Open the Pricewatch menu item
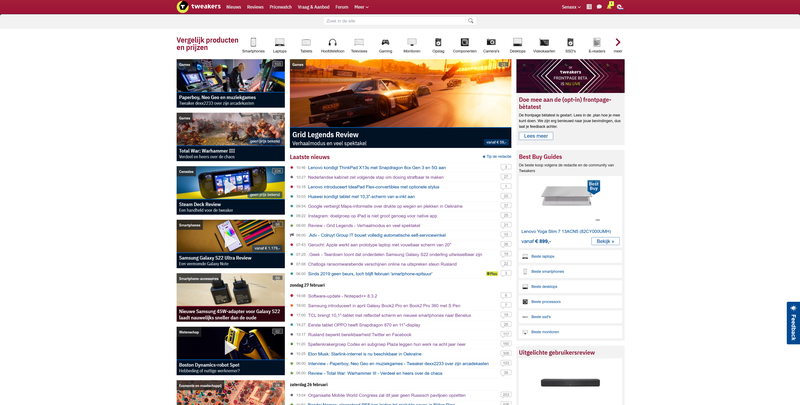 click(x=281, y=7)
